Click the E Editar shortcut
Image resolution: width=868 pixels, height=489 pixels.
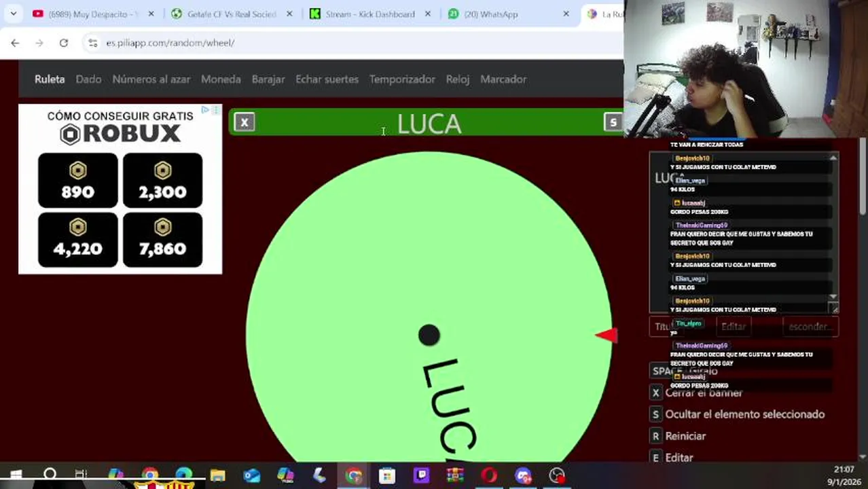tap(672, 458)
